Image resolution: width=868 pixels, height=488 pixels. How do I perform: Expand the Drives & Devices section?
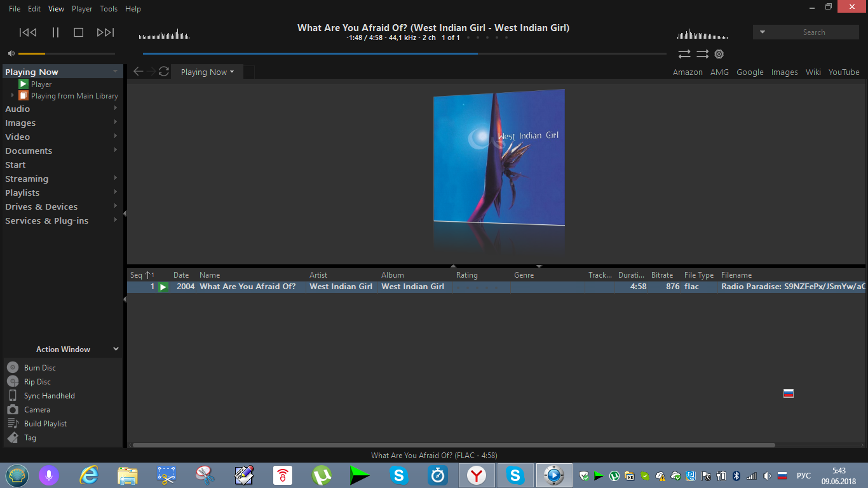click(115, 206)
